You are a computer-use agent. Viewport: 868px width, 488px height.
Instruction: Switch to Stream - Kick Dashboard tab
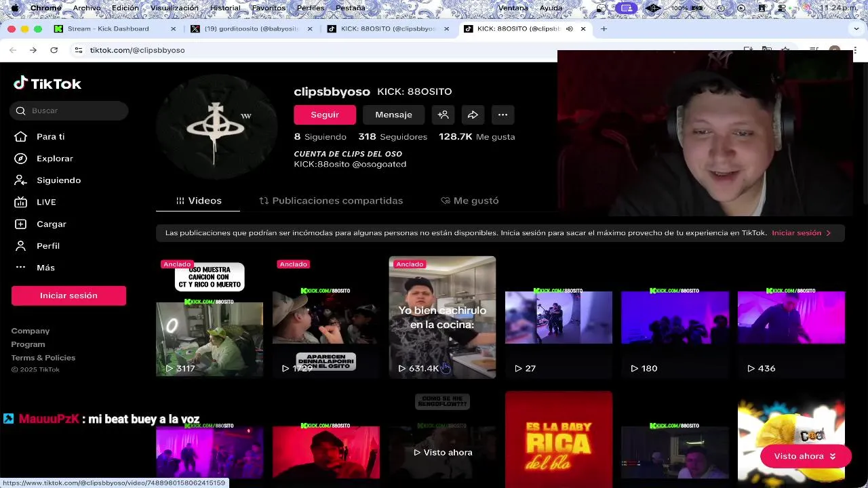(x=108, y=29)
